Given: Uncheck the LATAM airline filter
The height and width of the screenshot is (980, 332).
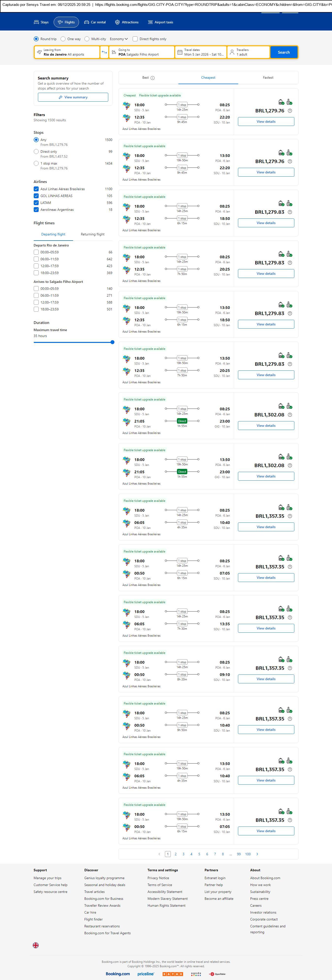Looking at the screenshot, I should click(x=36, y=203).
